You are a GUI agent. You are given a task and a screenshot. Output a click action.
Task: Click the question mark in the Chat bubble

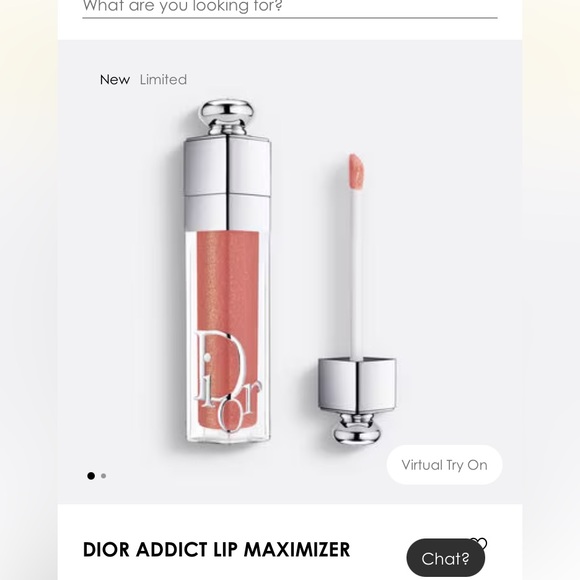click(464, 559)
